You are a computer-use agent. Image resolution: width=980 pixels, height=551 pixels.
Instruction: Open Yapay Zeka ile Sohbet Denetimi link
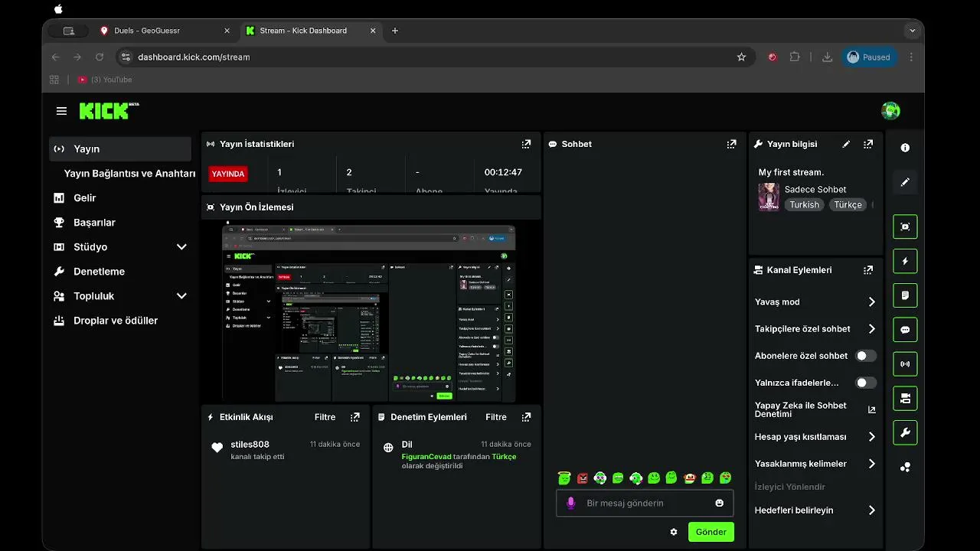tap(815, 409)
